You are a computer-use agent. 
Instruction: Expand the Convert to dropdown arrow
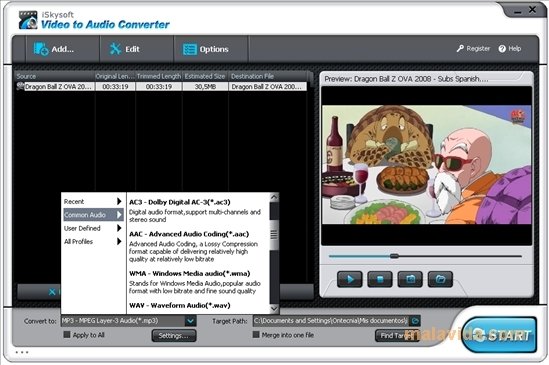click(x=190, y=321)
